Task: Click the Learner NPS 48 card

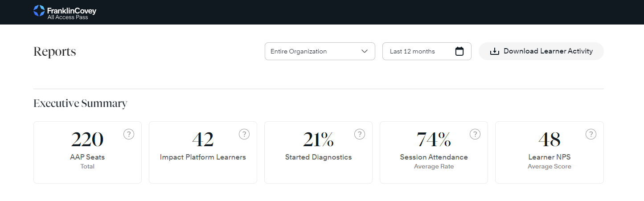Action: 549,152
